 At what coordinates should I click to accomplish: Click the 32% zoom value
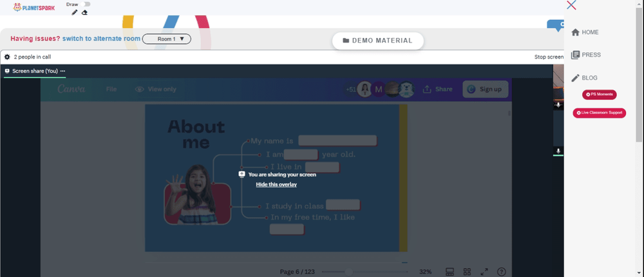click(425, 272)
